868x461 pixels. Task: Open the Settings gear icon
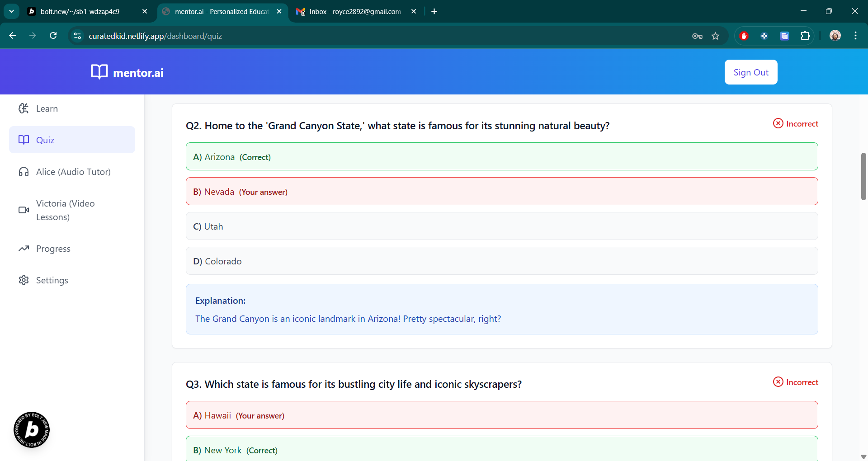tap(24, 280)
